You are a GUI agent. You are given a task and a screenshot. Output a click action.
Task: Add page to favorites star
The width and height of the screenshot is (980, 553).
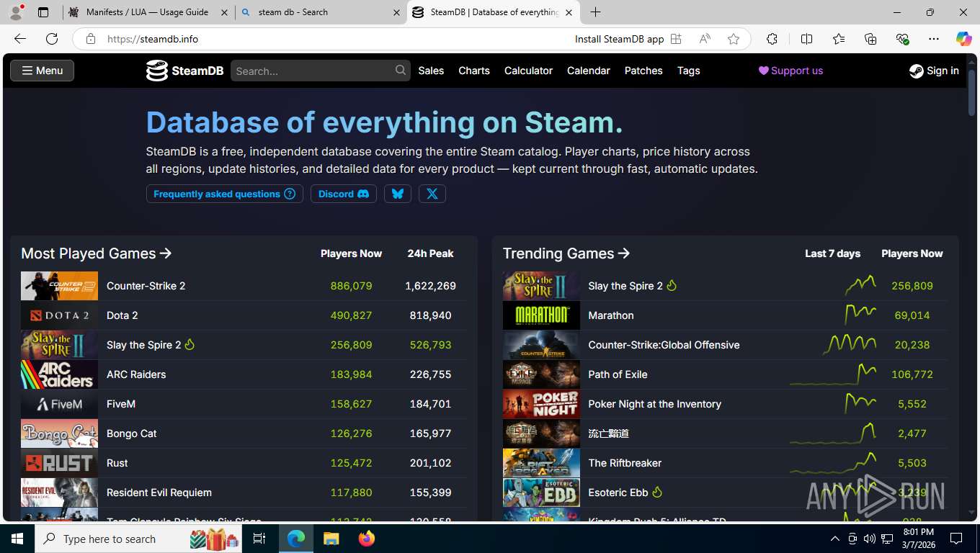coord(734,39)
